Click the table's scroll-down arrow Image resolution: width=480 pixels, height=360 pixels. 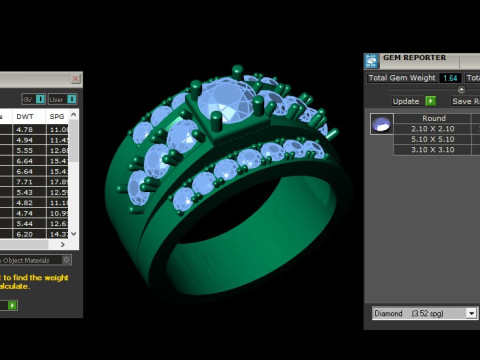click(x=74, y=234)
